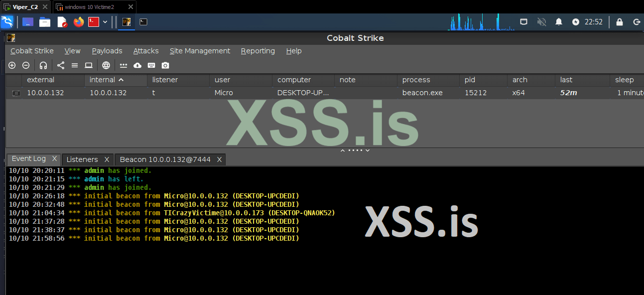
Task: Click the 22:52 panel clock
Action: point(594,22)
